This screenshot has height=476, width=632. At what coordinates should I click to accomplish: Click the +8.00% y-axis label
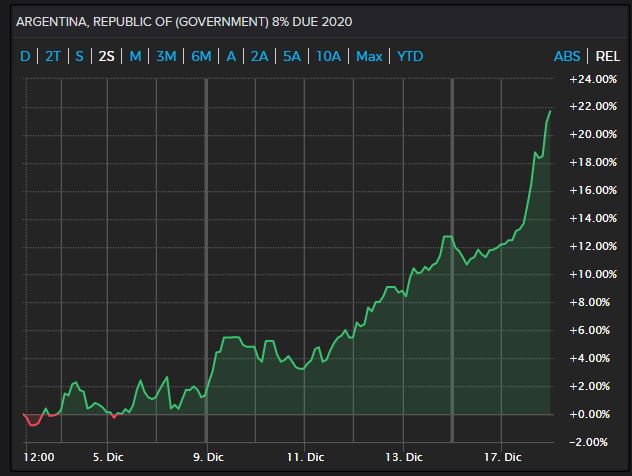589,302
